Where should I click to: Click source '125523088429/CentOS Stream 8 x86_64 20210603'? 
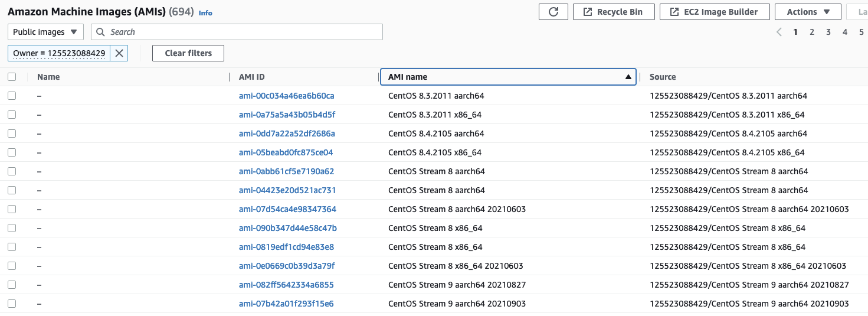click(x=748, y=266)
